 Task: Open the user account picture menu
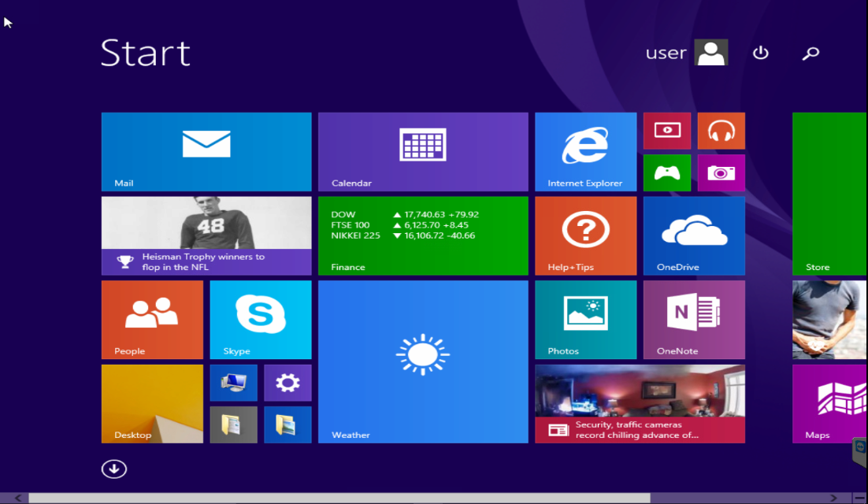click(x=711, y=53)
